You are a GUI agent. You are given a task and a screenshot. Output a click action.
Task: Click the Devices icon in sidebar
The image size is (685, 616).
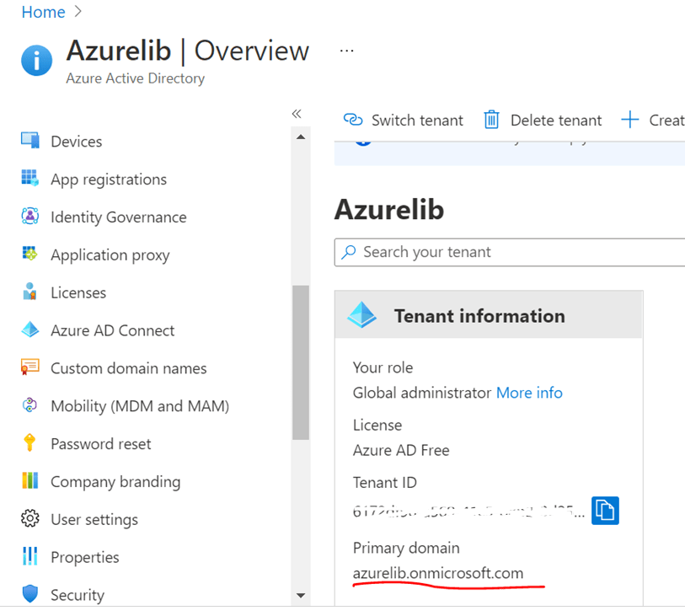point(30,141)
